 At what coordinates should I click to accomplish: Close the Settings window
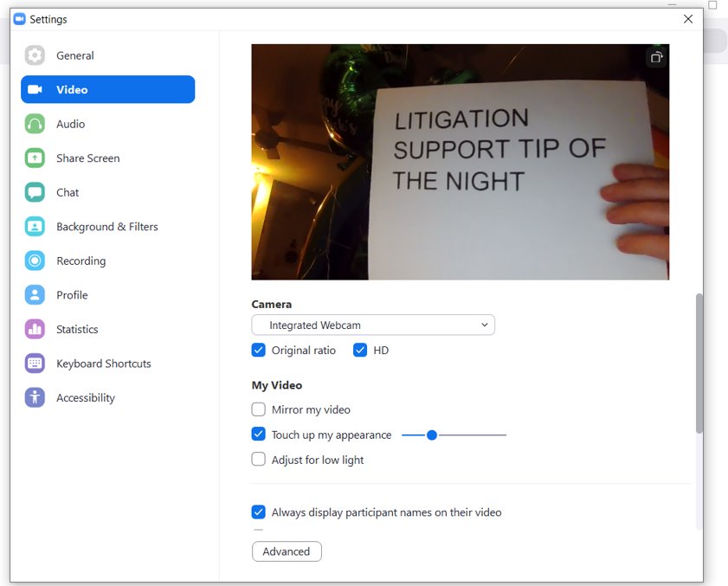688,19
